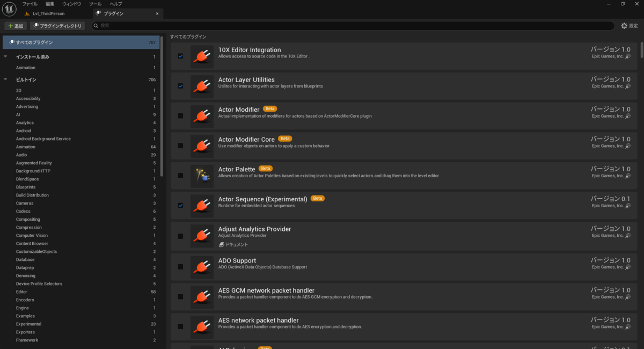Enable AES GCM network packet handler checkbox
644x349 pixels.
(x=180, y=297)
